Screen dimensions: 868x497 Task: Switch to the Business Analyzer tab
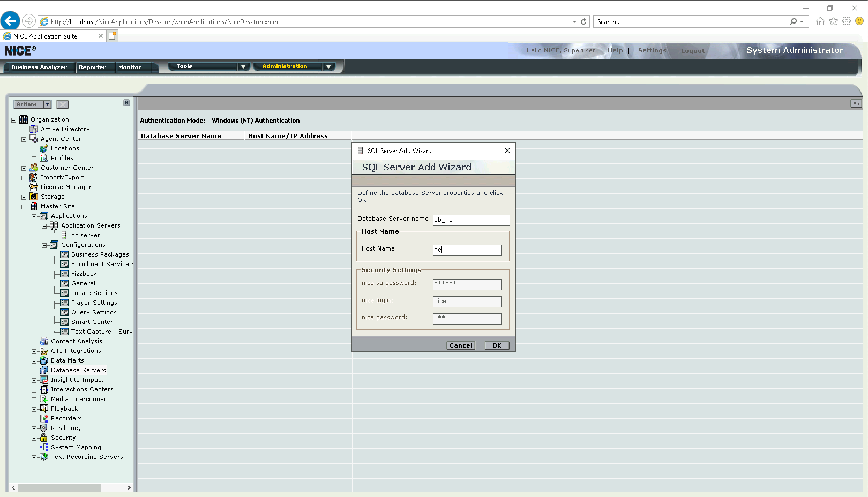39,67
